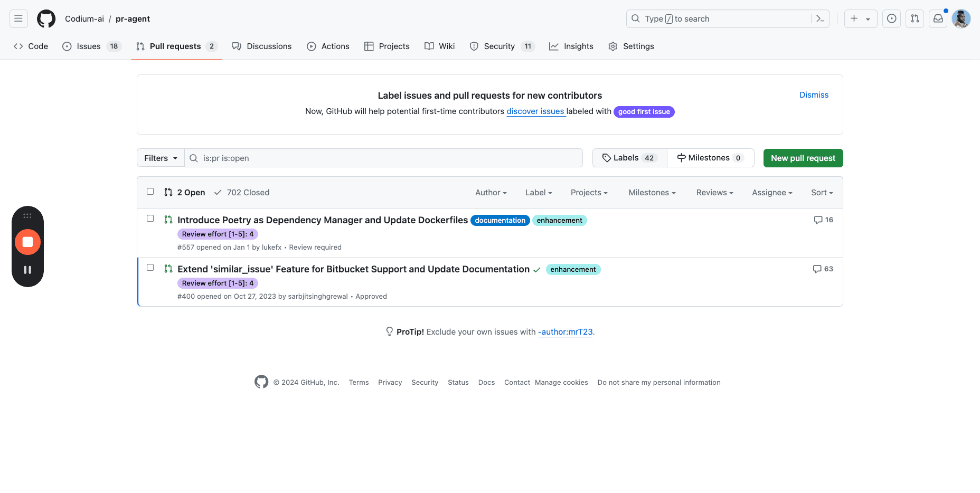Open author sarbjitsinghgrewal's pull requests
980x493 pixels.
[318, 297]
